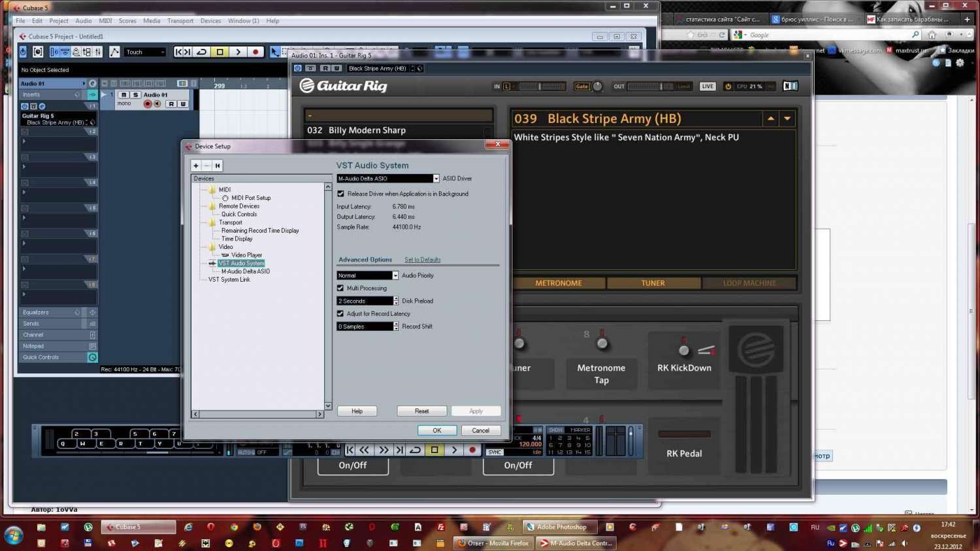
Task: Open the Devices menu in the menu bar
Action: pyautogui.click(x=210, y=21)
